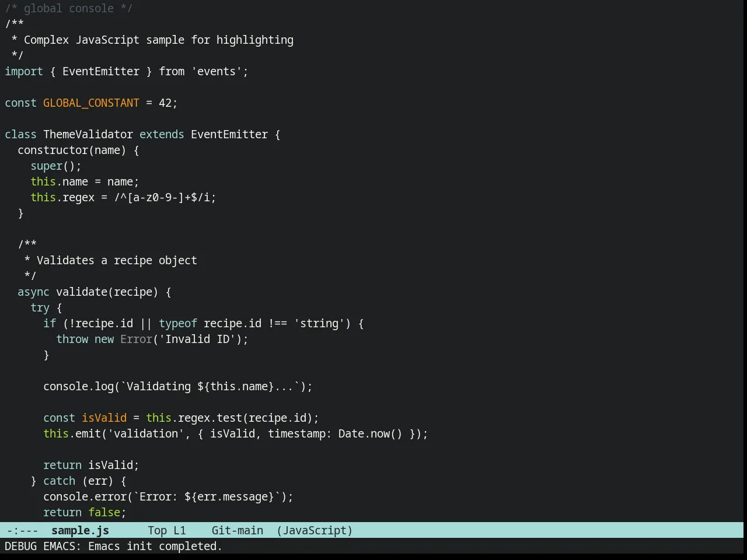Click Date.now() in the emit line
The height and width of the screenshot is (560, 747).
coord(371,433)
